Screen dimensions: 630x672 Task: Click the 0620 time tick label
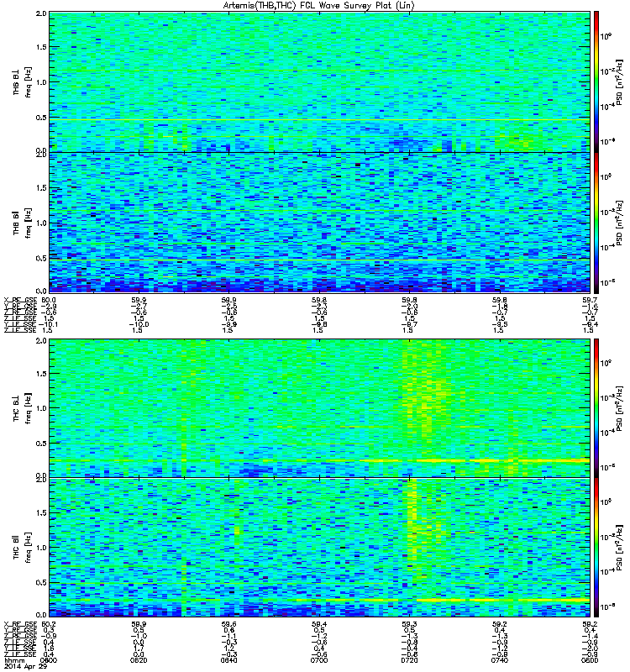pos(139,660)
